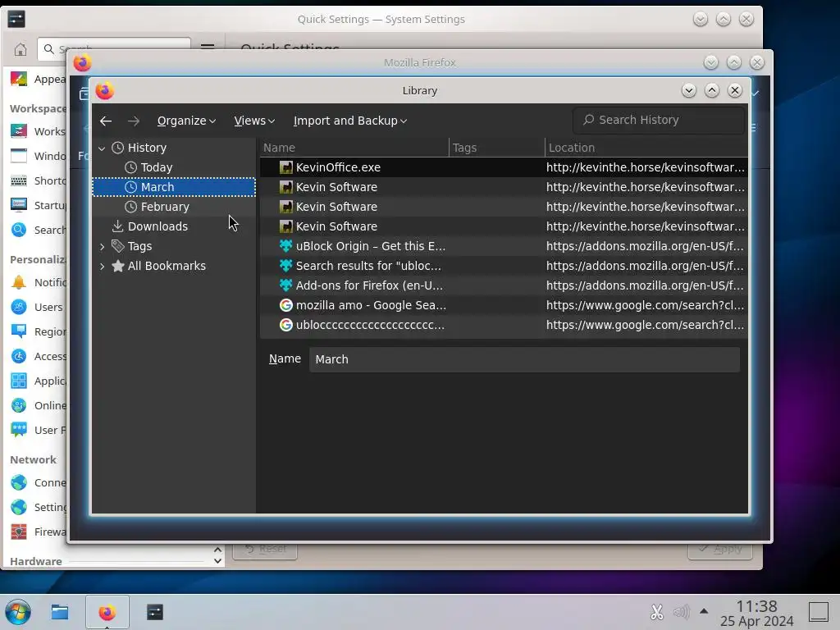The image size is (840, 630).
Task: Click the volume icon in system tray
Action: 681,612
